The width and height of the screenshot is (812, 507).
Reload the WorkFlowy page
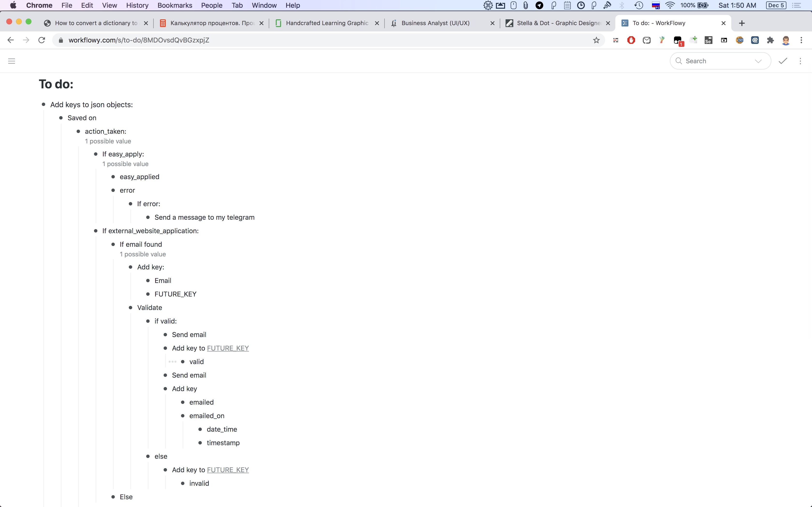point(42,40)
